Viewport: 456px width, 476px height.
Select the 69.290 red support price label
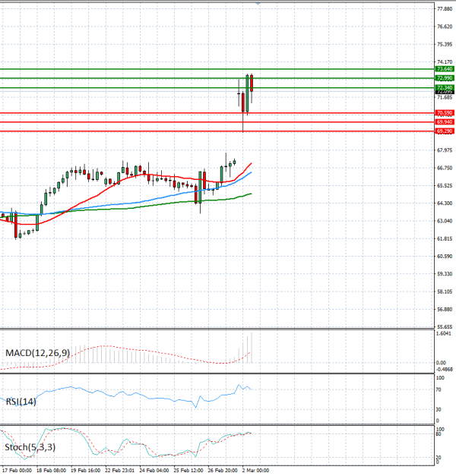(x=445, y=131)
